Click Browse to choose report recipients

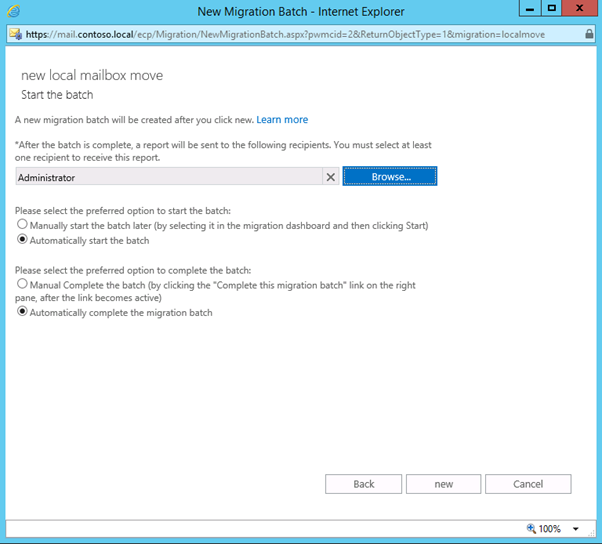pos(390,176)
